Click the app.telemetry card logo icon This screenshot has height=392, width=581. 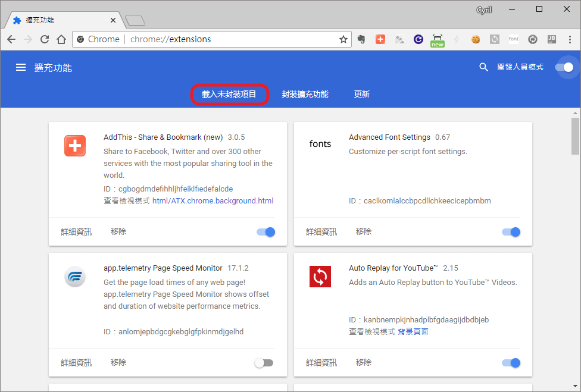[x=75, y=277]
